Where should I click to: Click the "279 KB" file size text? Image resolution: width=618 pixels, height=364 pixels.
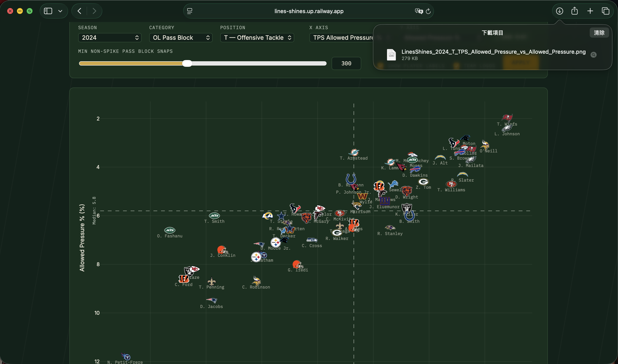pos(409,58)
